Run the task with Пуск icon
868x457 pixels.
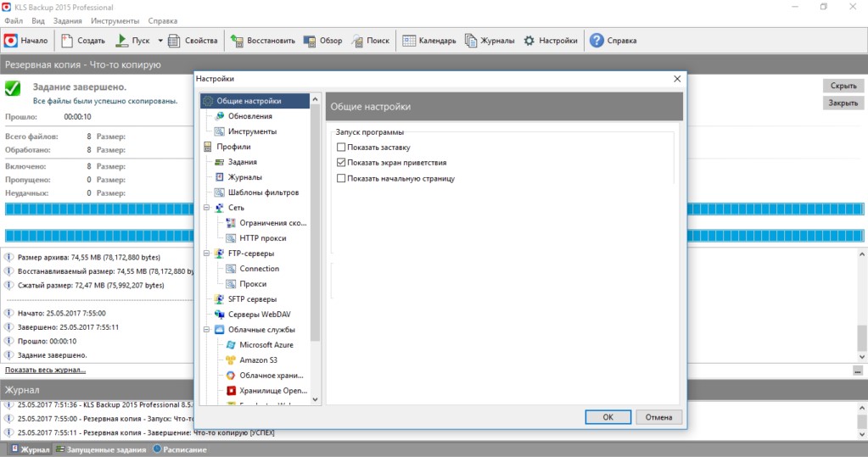point(121,41)
